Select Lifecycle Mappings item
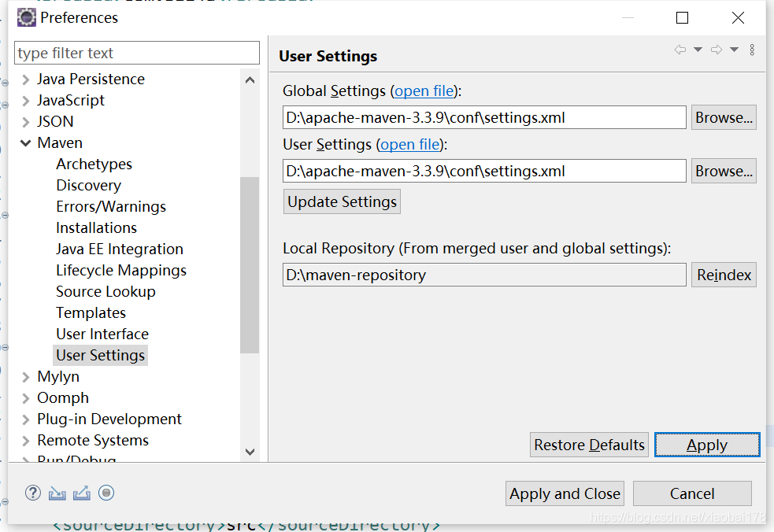Screen dimensions: 774x532 point(121,271)
